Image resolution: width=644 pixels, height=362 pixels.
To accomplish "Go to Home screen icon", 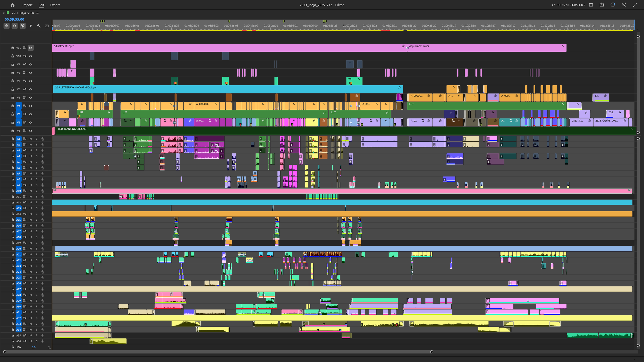I will (x=12, y=5).
